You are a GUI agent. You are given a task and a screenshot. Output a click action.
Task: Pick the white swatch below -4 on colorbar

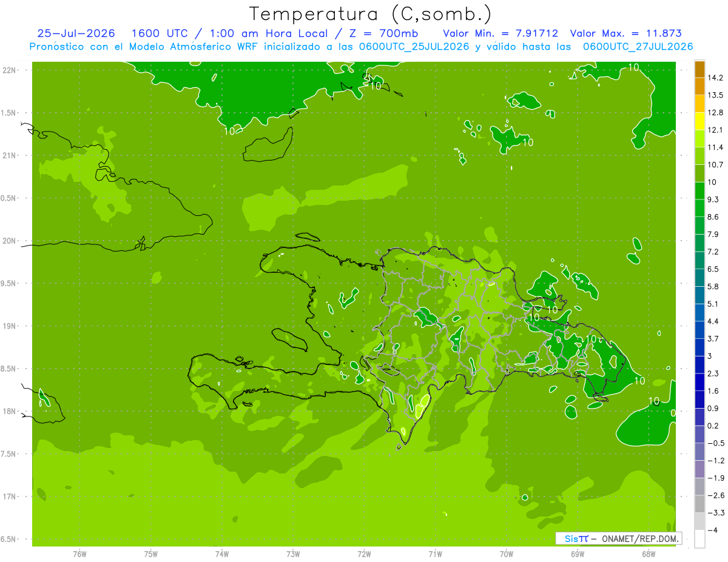(699, 538)
